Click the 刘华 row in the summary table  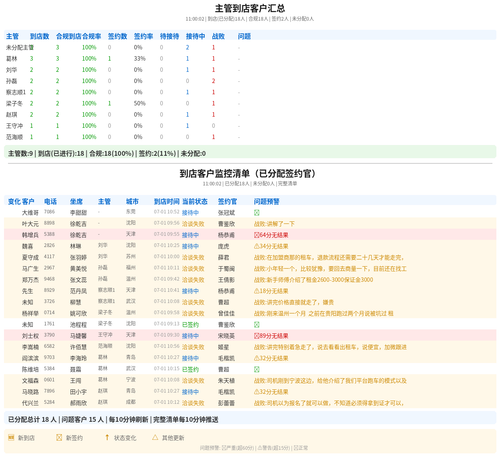pyautogui.click(x=250, y=70)
